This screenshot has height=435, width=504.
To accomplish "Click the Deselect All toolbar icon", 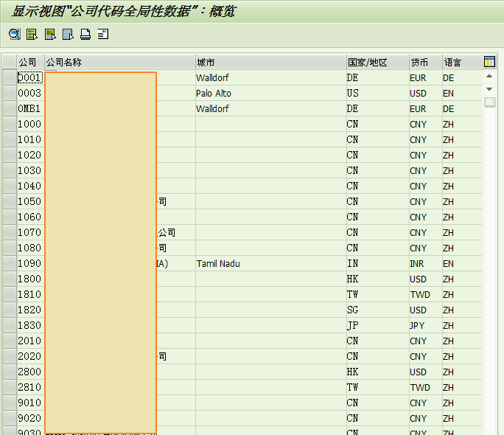I will pyautogui.click(x=68, y=34).
